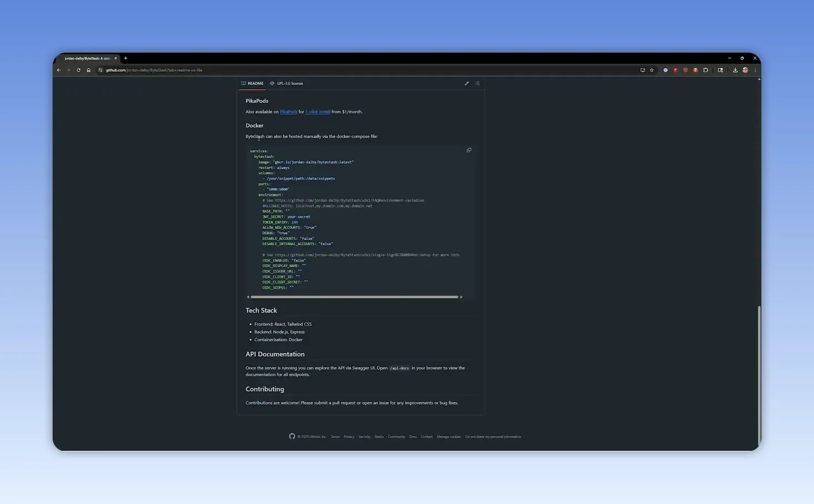Click the browser forward arrow
Screen dimensions: 814x504
pos(69,70)
